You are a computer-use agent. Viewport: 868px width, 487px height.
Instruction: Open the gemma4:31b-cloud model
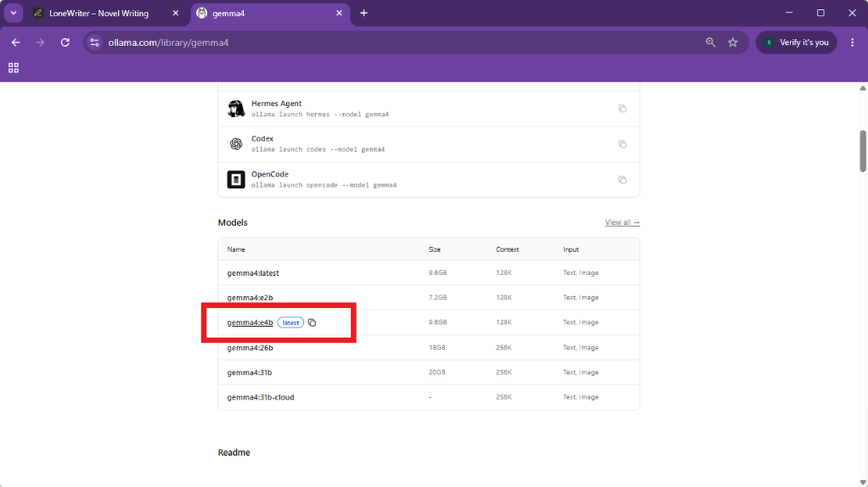pos(260,397)
